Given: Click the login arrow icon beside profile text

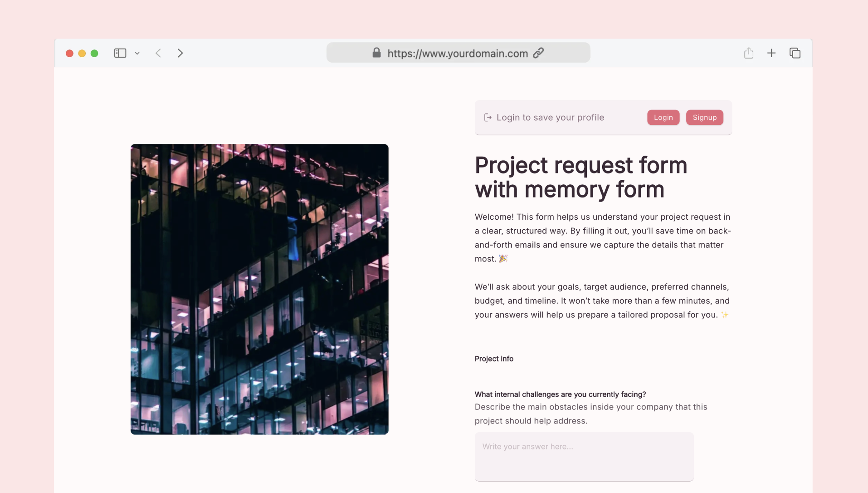Looking at the screenshot, I should click(x=488, y=118).
